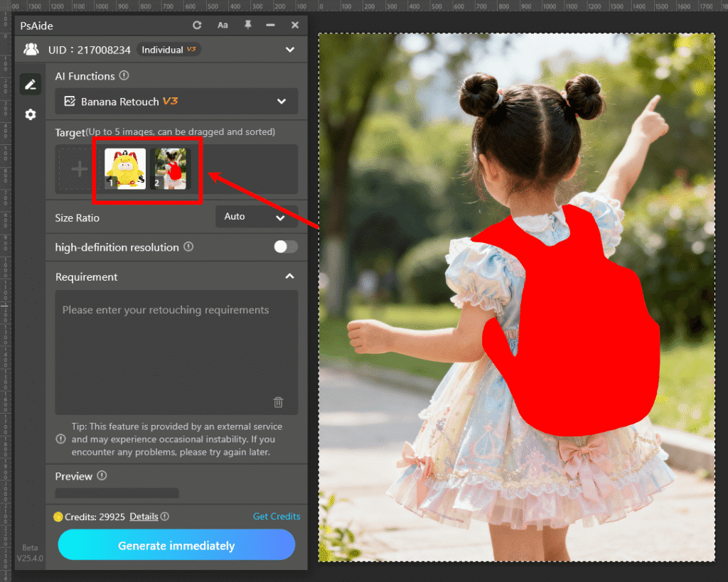This screenshot has width=728, height=582.
Task: Refresh the PsAide panel
Action: [197, 25]
